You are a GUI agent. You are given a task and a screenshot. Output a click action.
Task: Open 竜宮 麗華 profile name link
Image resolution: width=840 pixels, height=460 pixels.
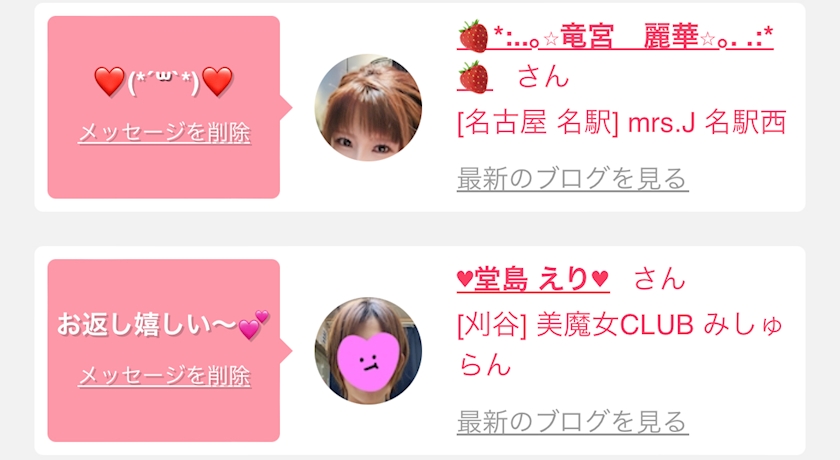coord(615,37)
